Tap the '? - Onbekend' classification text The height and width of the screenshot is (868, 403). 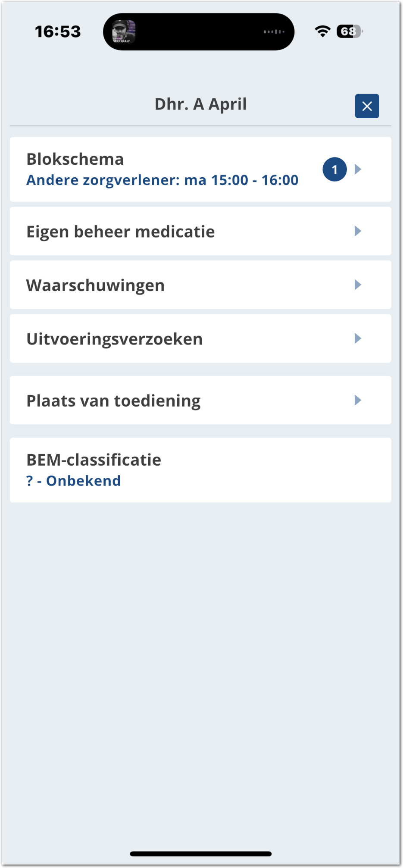click(x=74, y=481)
